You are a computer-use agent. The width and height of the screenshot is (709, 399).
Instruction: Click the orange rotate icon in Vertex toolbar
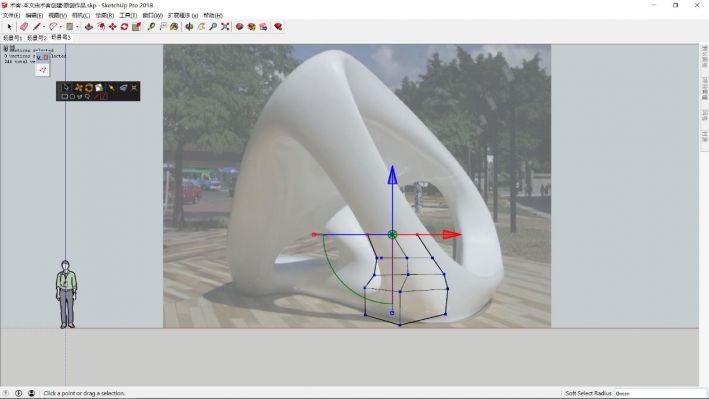tap(89, 87)
